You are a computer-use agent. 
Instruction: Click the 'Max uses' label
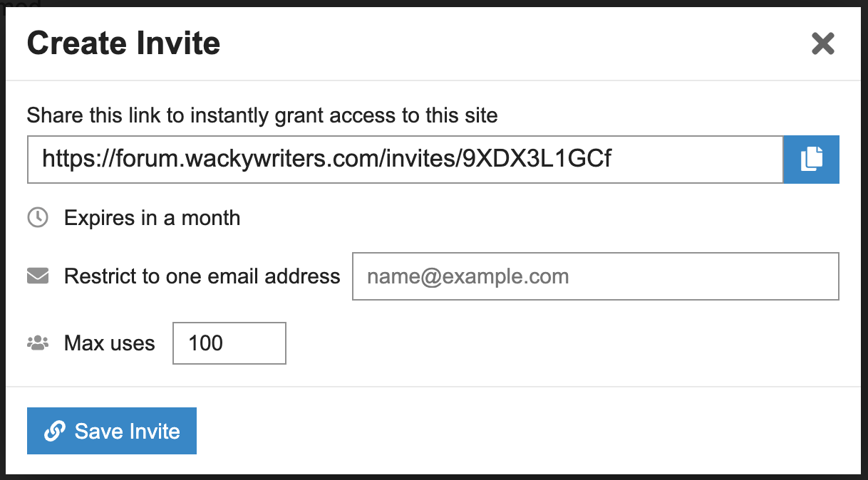pos(109,343)
